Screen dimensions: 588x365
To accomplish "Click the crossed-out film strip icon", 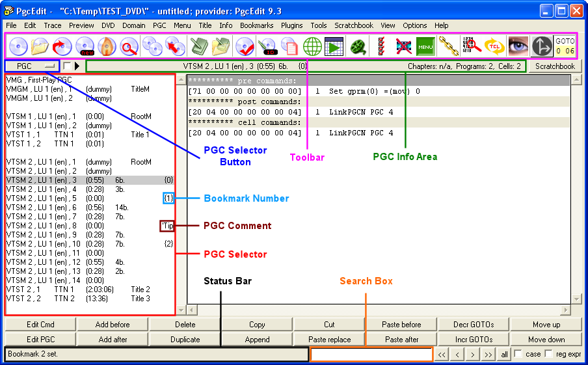I will (x=403, y=46).
